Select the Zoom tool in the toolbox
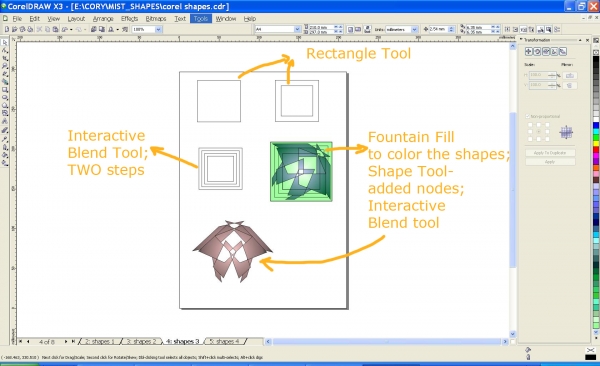Image resolution: width=600 pixels, height=366 pixels. [5, 66]
